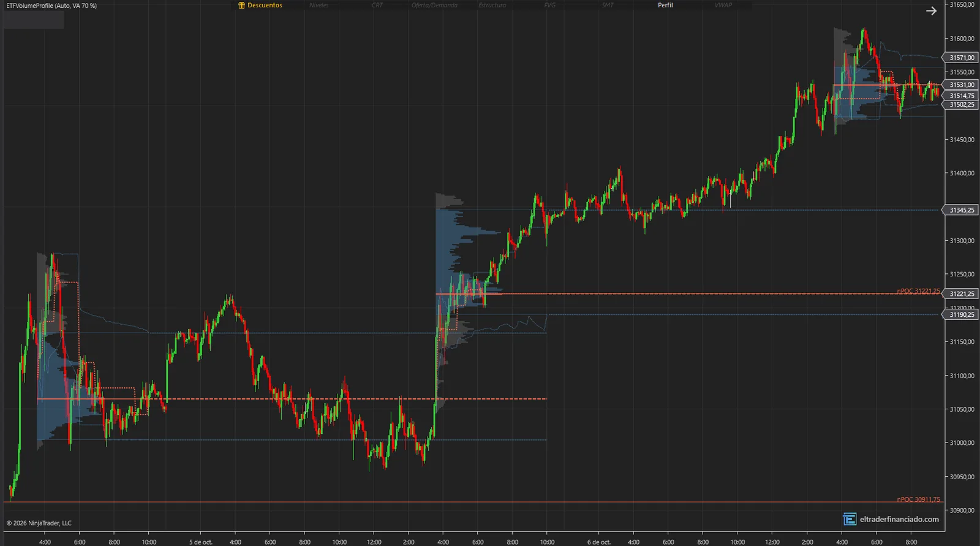Click the 31221,25 price marker
Viewport: 980px width, 546px height.
960,294
